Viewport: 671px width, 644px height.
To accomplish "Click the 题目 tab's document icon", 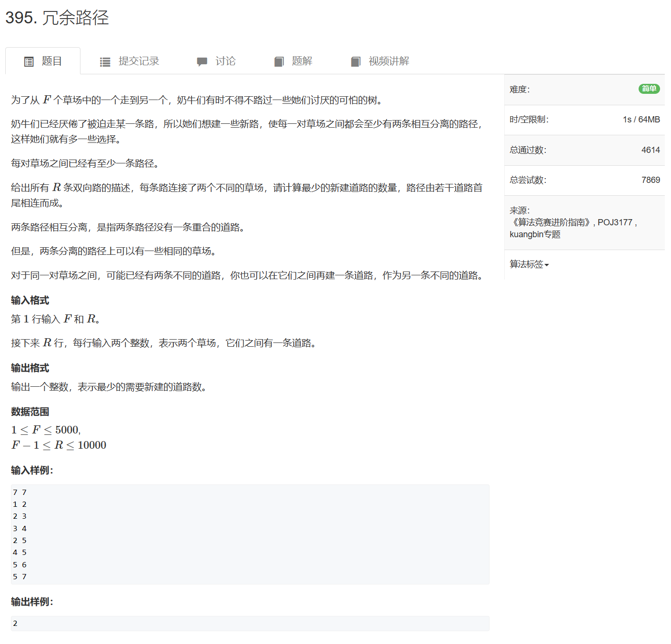I will point(29,61).
